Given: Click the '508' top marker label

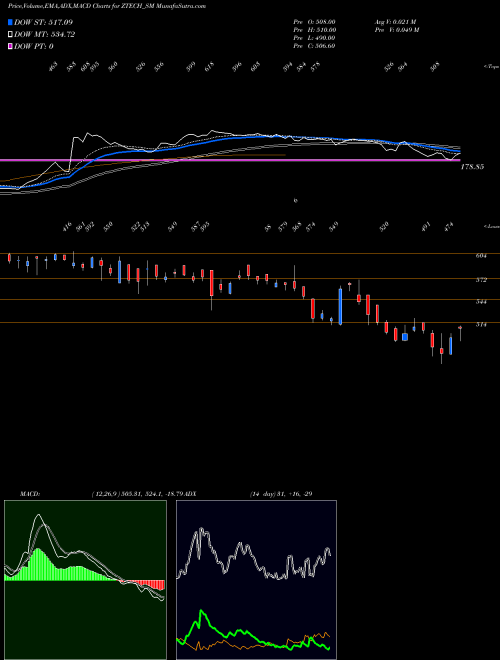Looking at the screenshot, I should pyautogui.click(x=435, y=66).
